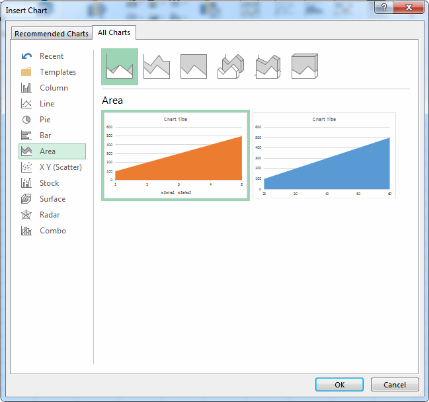Select the Column chart category label

pyautogui.click(x=54, y=88)
